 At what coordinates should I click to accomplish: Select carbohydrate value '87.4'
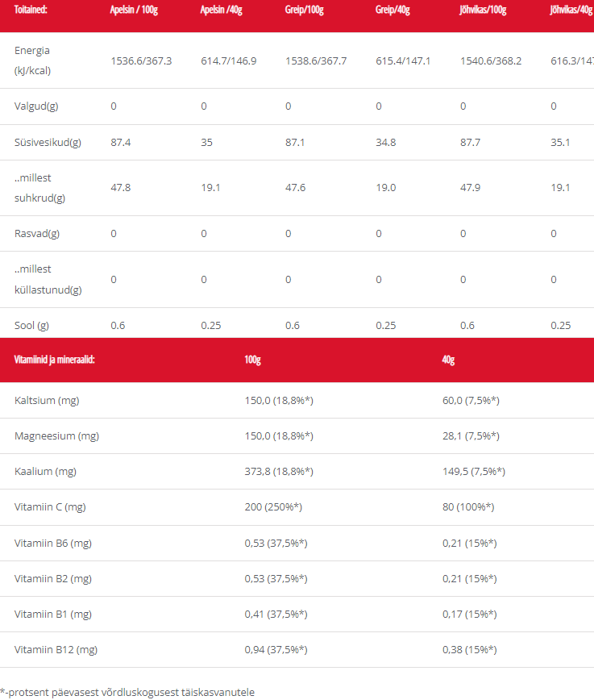click(121, 143)
